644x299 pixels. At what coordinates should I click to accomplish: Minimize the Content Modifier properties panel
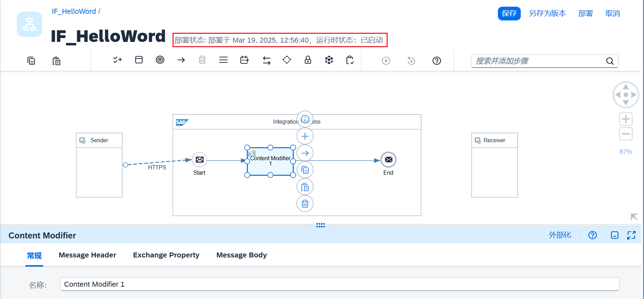pos(614,235)
